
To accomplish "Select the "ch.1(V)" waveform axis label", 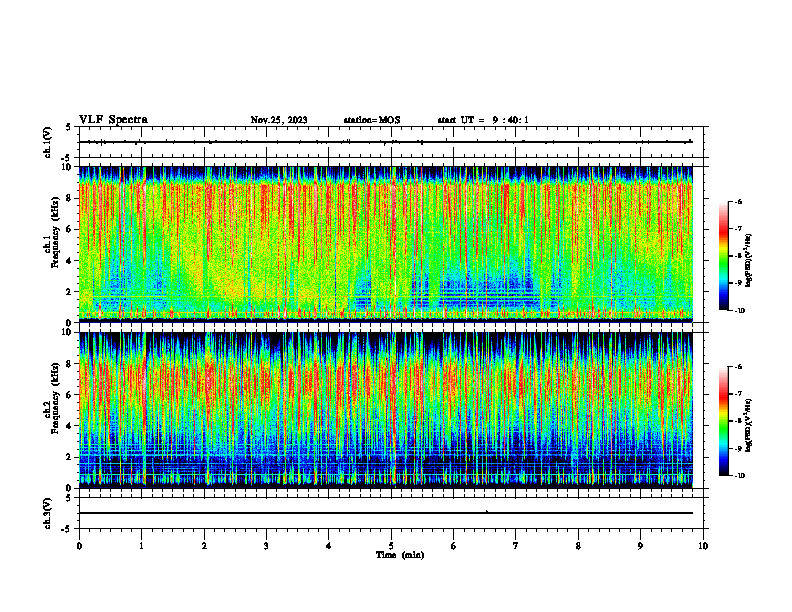I will point(48,142).
